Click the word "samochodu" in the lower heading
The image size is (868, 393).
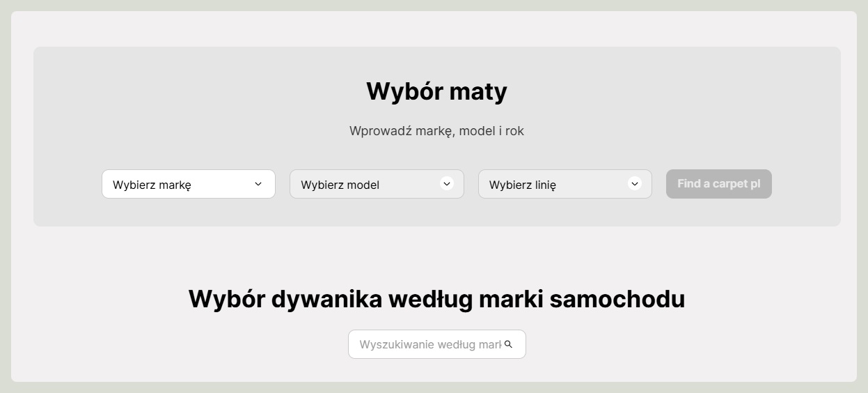pyautogui.click(x=617, y=299)
